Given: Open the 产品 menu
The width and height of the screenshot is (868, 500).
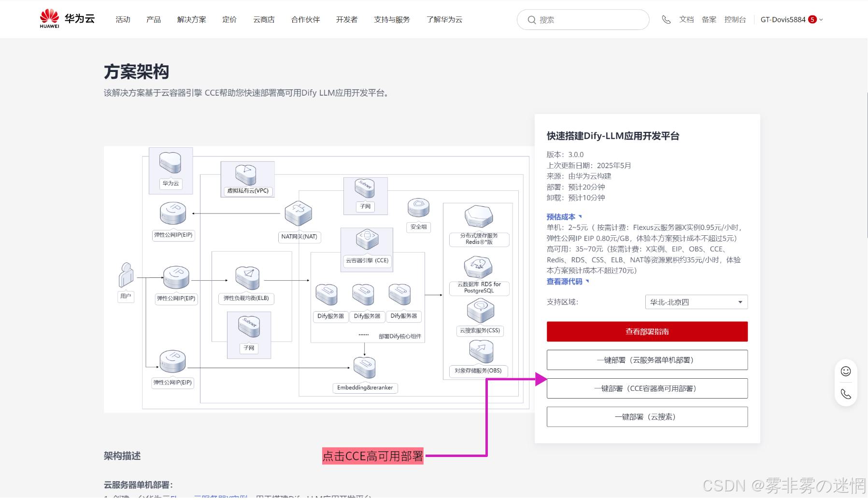Looking at the screenshot, I should point(154,20).
